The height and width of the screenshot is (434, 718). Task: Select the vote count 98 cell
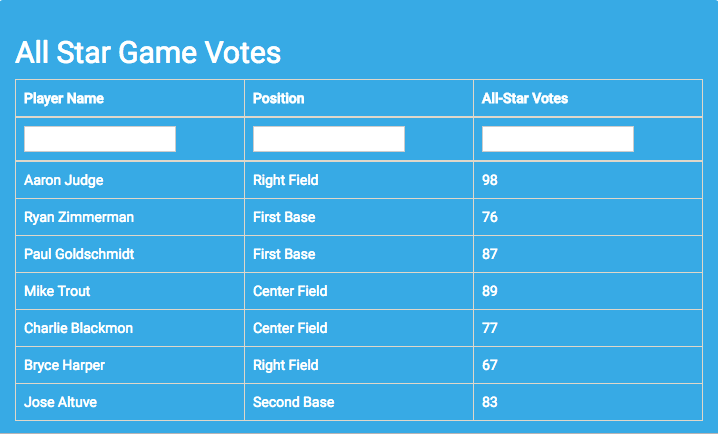point(588,180)
